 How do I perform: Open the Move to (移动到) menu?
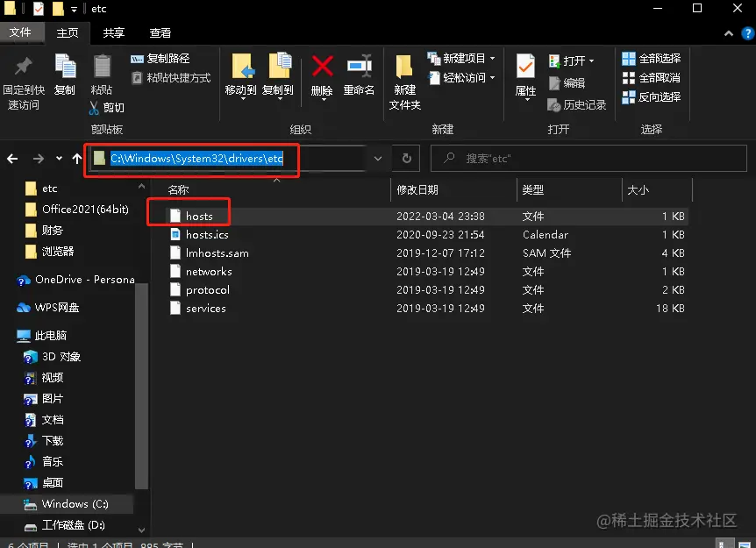[241, 76]
